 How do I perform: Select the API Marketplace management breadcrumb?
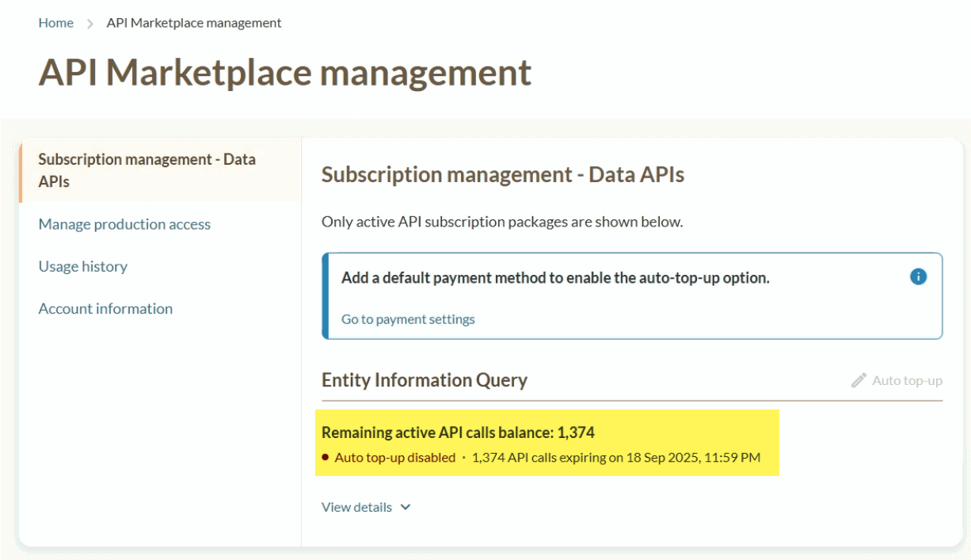tap(194, 23)
